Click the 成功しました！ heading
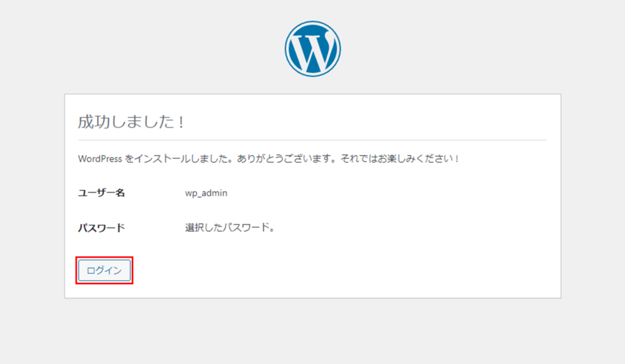Image resolution: width=625 pixels, height=364 pixels. [x=131, y=122]
